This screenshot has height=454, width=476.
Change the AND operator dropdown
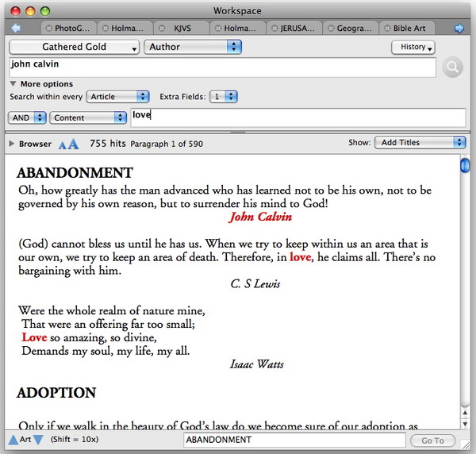pyautogui.click(x=27, y=117)
